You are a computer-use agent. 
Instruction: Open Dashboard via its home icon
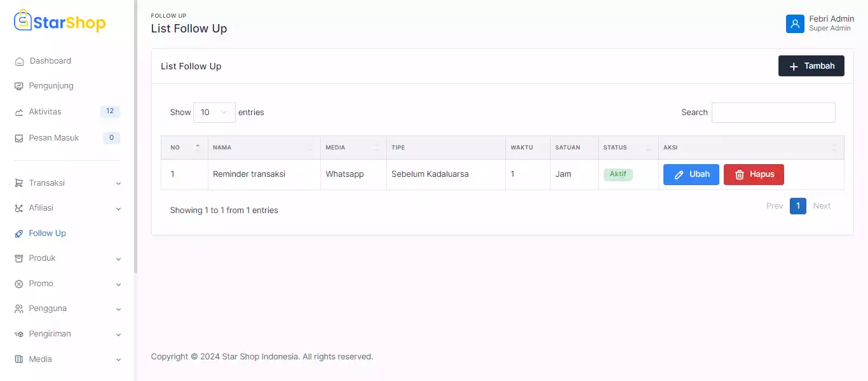click(x=19, y=62)
